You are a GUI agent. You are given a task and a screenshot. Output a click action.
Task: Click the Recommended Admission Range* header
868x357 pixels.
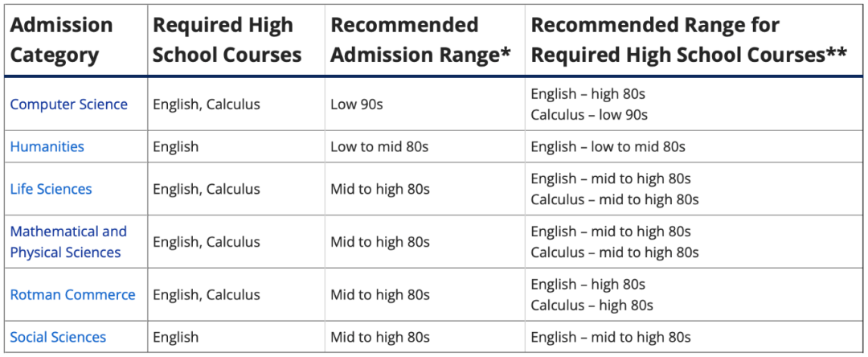pos(420,40)
